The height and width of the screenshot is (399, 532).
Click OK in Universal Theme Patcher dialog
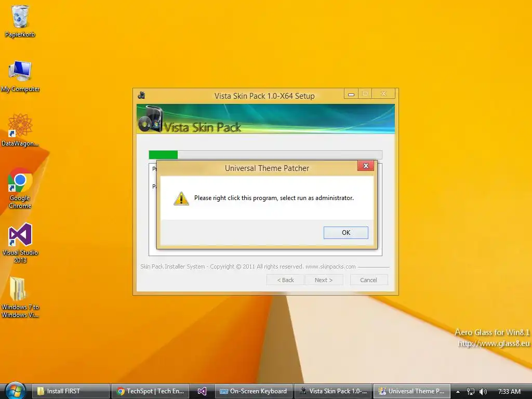[x=345, y=232]
